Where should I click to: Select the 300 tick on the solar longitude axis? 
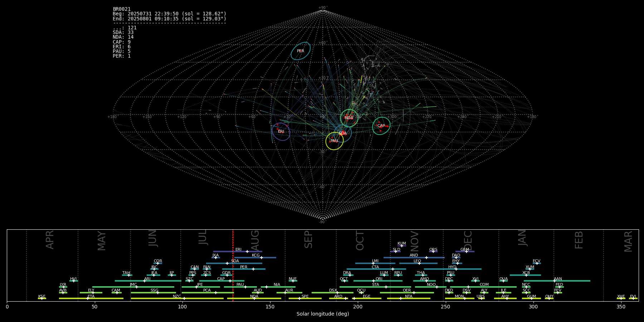pos(533,307)
